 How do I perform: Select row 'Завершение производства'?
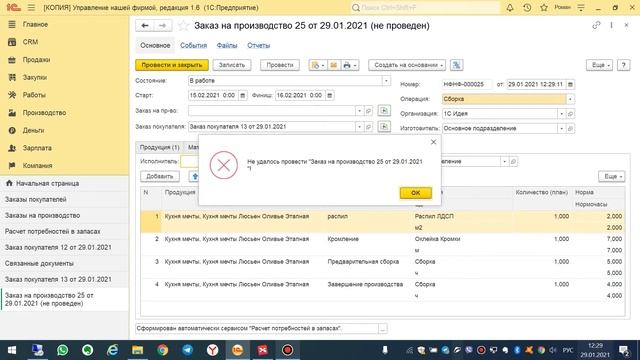tap(382, 290)
